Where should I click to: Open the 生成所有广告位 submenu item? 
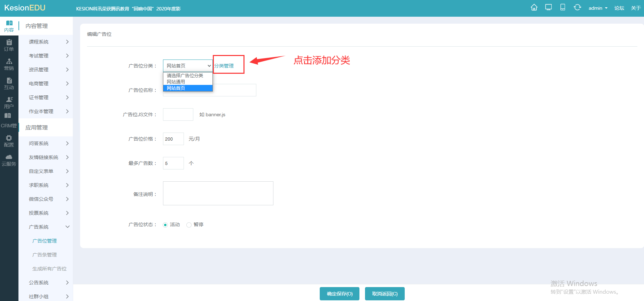pos(49,269)
